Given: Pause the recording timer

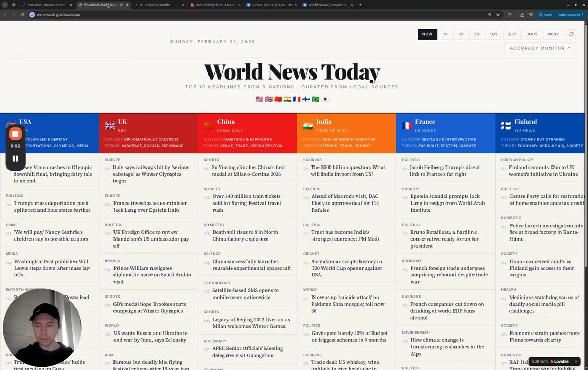Looking at the screenshot, I should click(15, 159).
